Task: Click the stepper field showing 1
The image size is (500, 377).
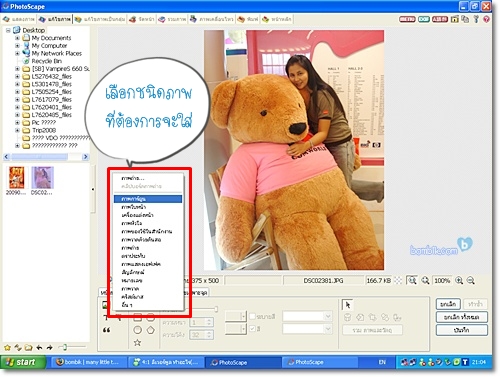Action: [201, 322]
